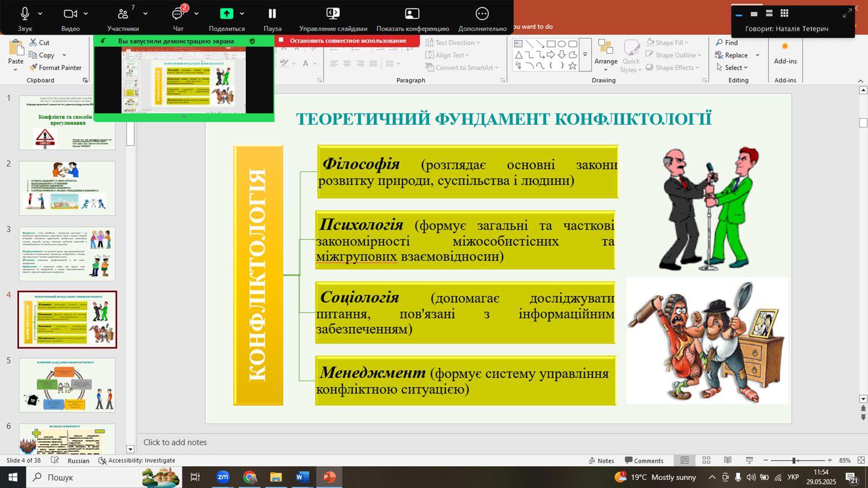Switch to Slide Sorter view
The image size is (868, 488).
coord(706,460)
